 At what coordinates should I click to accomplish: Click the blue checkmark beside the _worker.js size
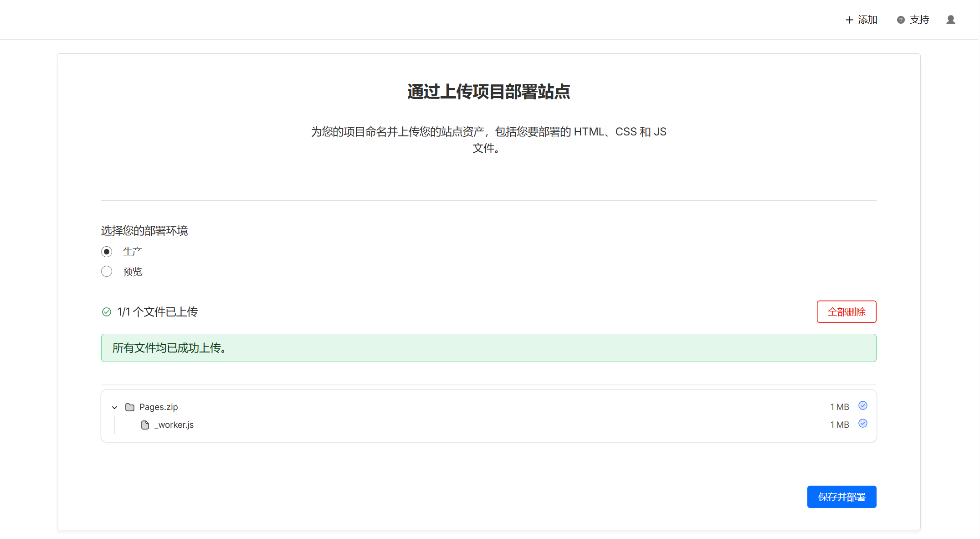[862, 423]
